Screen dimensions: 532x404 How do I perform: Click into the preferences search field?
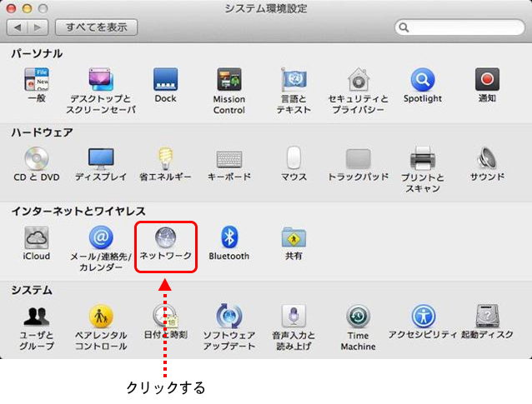tap(460, 27)
